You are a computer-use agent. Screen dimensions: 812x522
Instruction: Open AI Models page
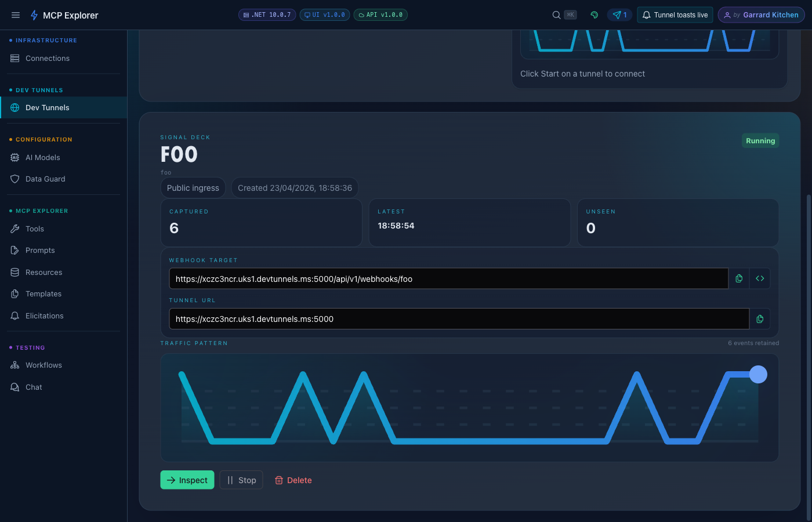[x=63, y=158]
